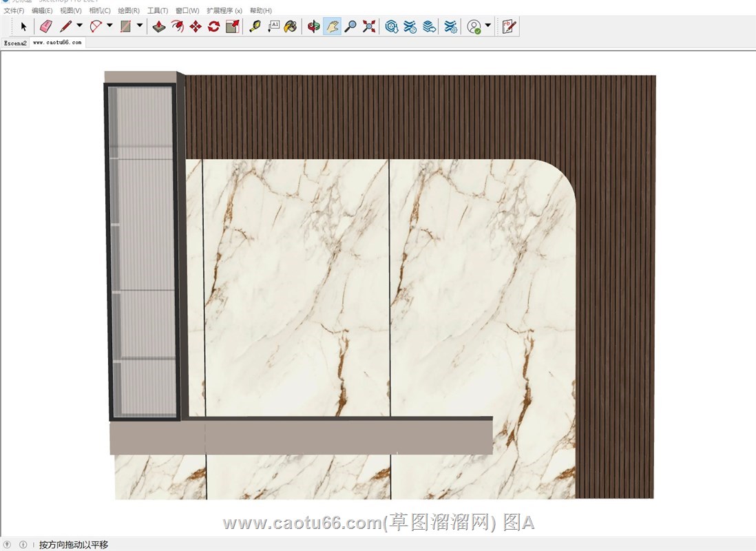Activate the Push/Pull tool
This screenshot has width=756, height=551.
(x=158, y=27)
